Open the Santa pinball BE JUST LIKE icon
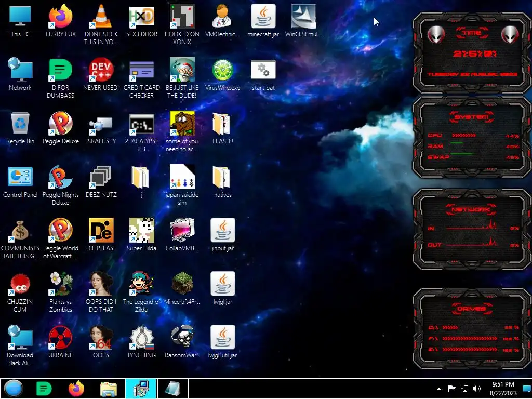Image resolution: width=532 pixels, height=399 pixels. pyautogui.click(x=182, y=78)
